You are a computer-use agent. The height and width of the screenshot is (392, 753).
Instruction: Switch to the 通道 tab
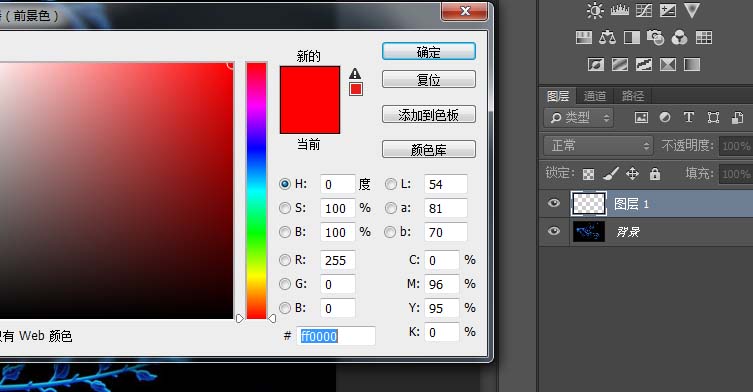(595, 96)
